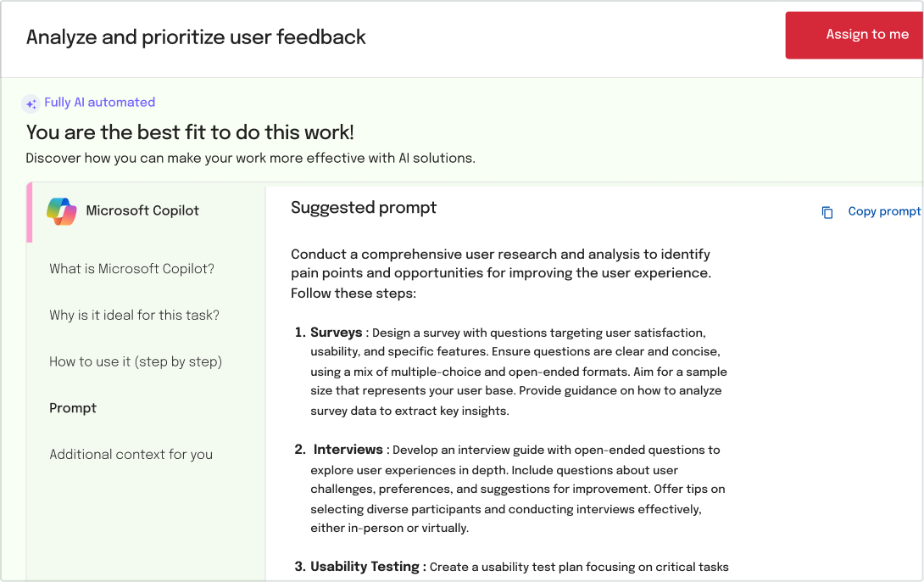Click the prompt's opening paragraph text
This screenshot has width=924, height=582.
[501, 273]
